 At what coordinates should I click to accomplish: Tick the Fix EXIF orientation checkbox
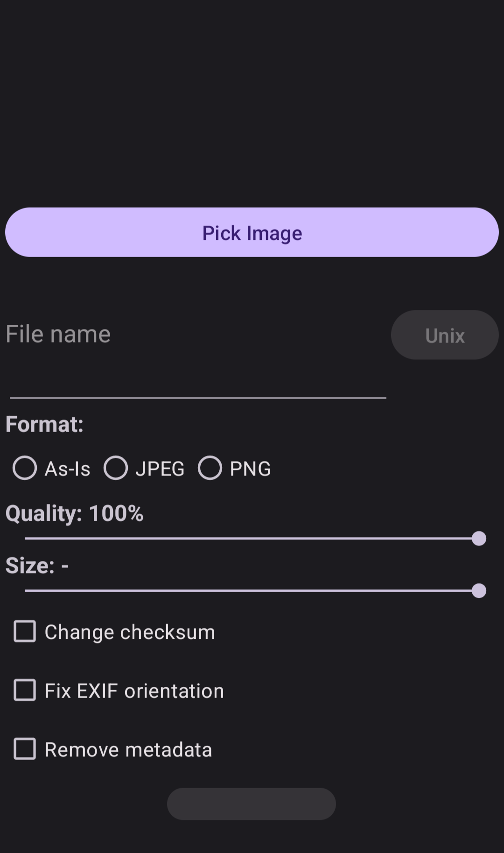click(x=25, y=690)
